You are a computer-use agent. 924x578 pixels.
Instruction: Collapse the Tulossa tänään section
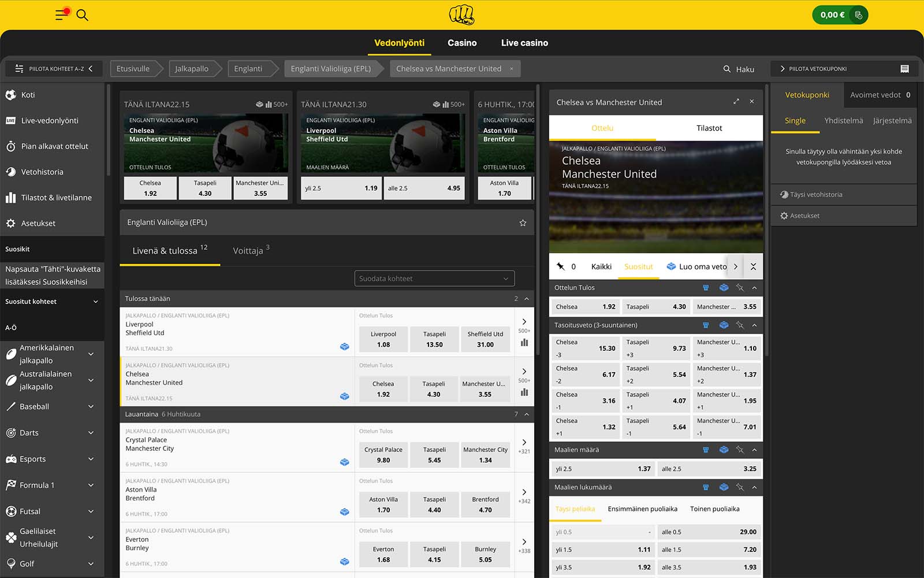pos(526,299)
